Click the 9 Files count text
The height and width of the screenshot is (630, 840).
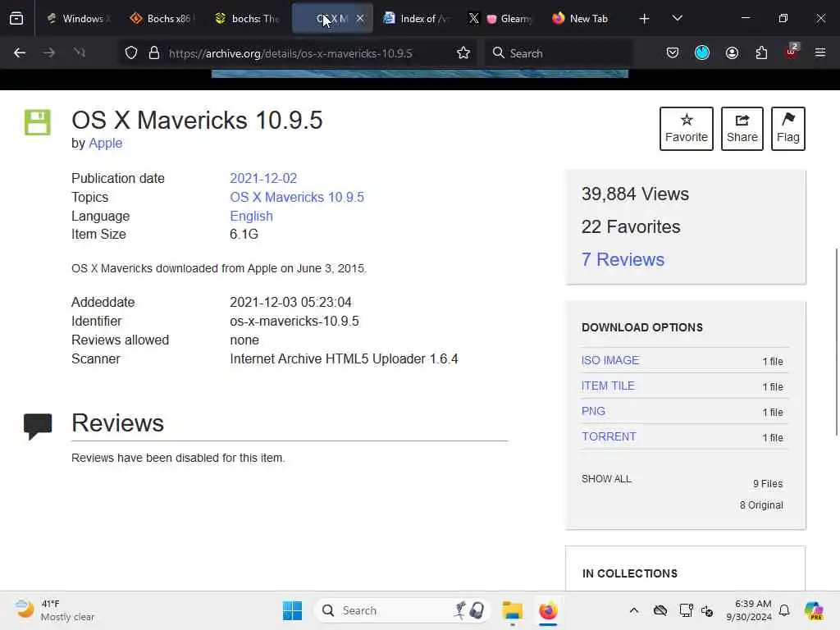[x=768, y=484]
